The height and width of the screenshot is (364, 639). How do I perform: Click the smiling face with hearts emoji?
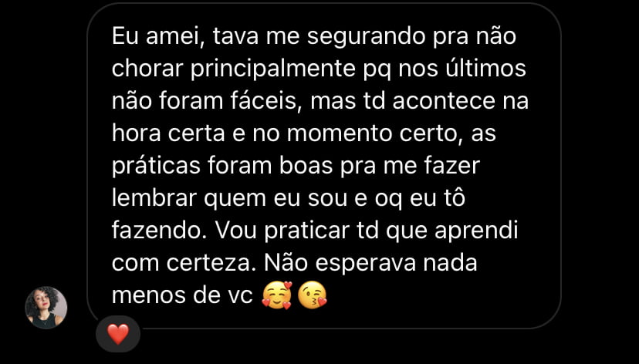[277, 295]
